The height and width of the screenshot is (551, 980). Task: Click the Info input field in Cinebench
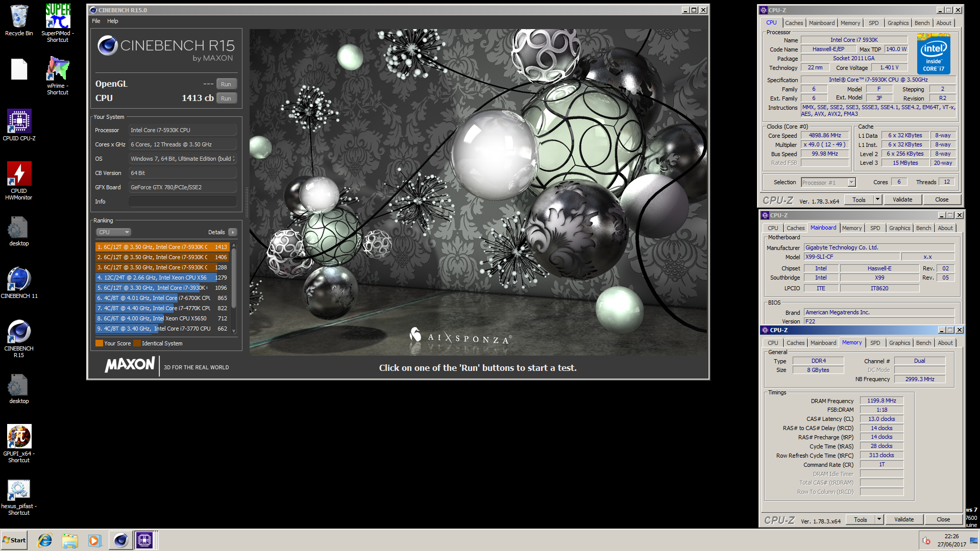182,202
